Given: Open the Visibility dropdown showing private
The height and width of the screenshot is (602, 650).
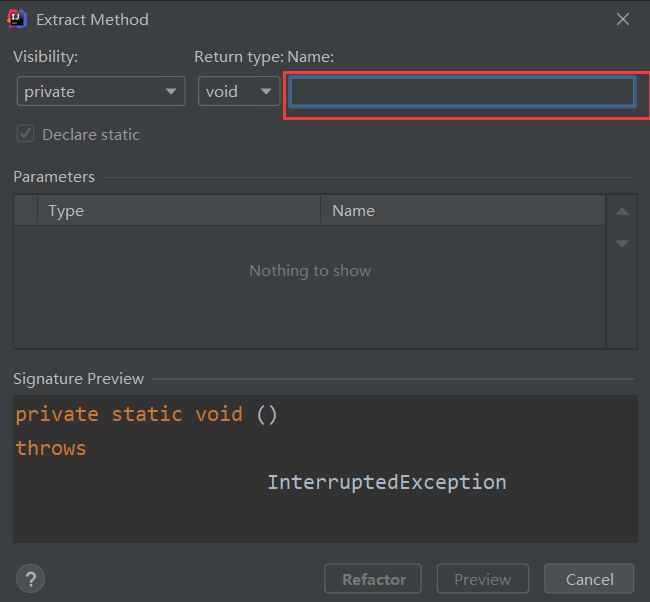Looking at the screenshot, I should pos(101,92).
